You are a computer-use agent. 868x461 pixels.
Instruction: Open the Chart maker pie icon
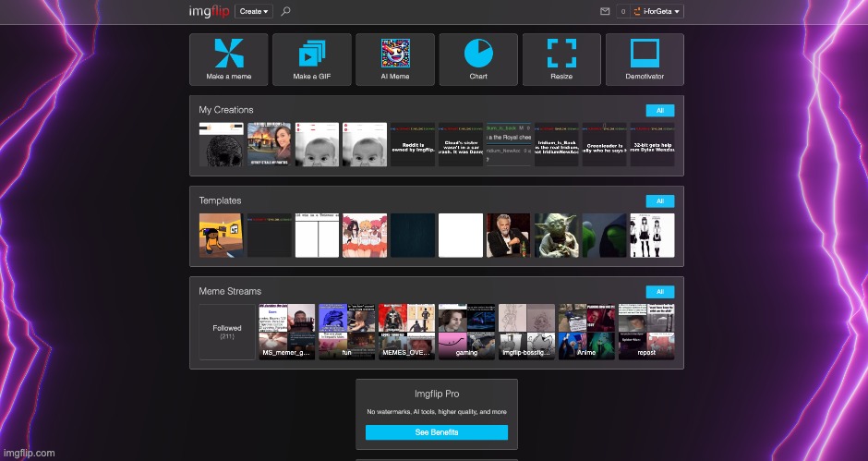click(x=478, y=59)
